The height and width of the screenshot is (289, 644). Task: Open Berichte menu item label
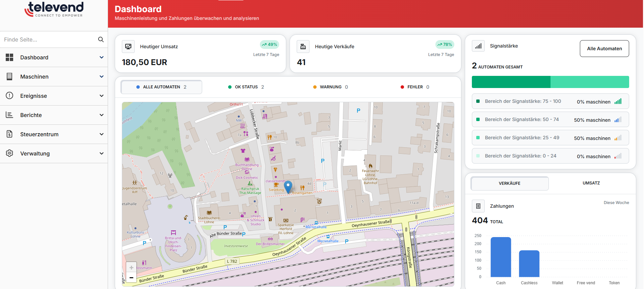[x=31, y=115]
